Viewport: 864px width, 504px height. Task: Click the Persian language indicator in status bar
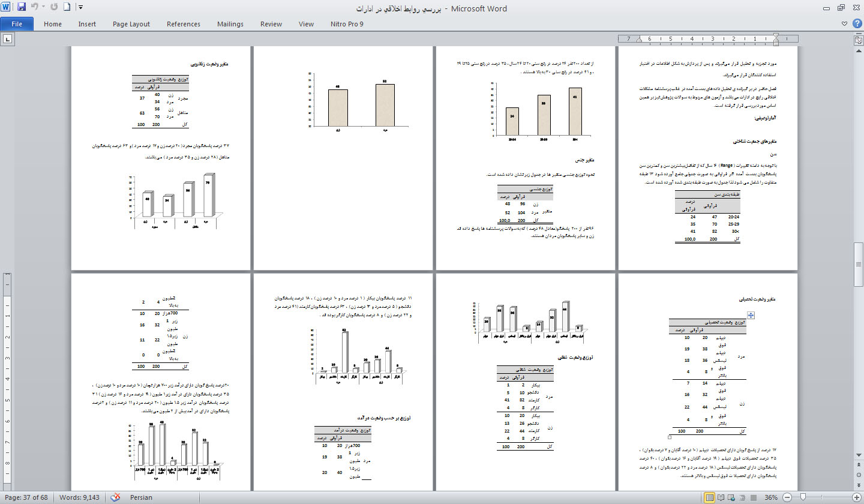(x=142, y=497)
